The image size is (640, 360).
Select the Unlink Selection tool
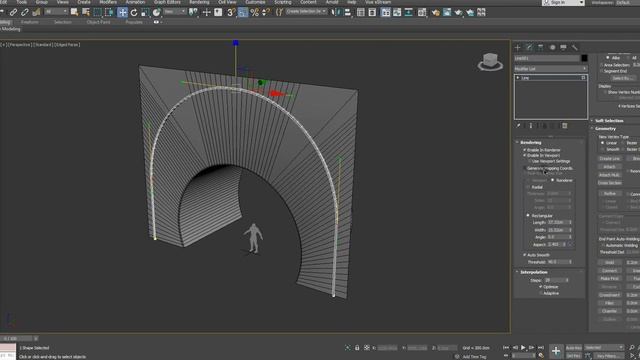point(24,12)
